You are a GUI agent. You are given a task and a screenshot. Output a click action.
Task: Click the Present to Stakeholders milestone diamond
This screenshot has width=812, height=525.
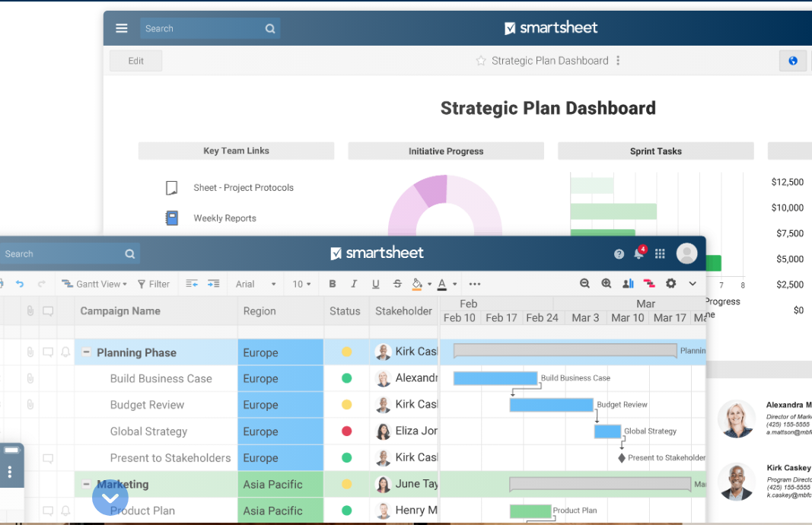click(x=622, y=458)
